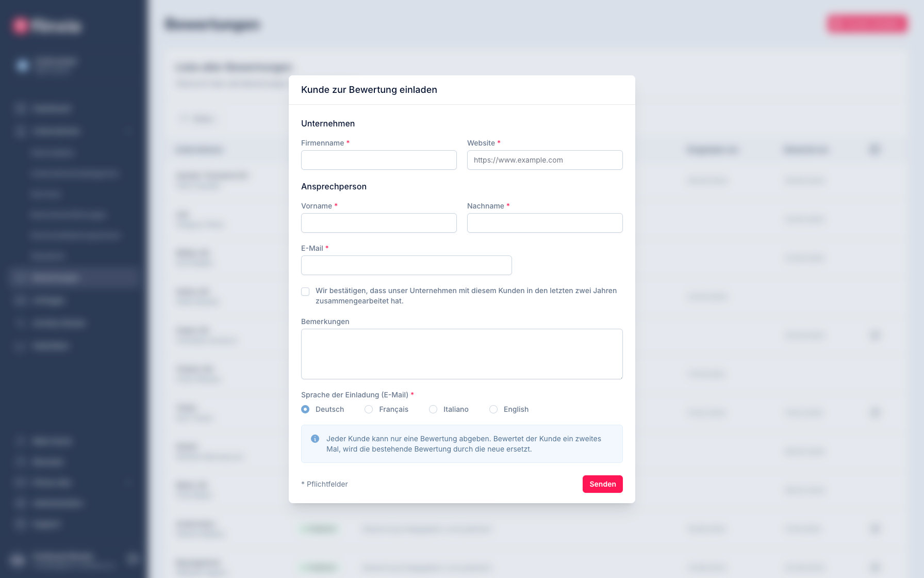Pick English for the invitation email
The image size is (924, 578).
pyautogui.click(x=493, y=409)
